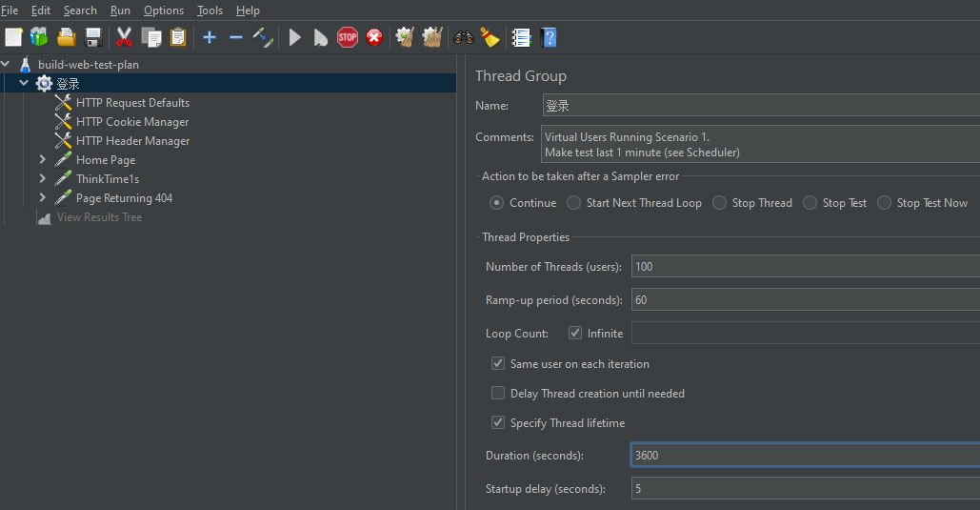Viewport: 980px width, 510px height.
Task: Expand the Home Page tree node
Action: tap(43, 159)
